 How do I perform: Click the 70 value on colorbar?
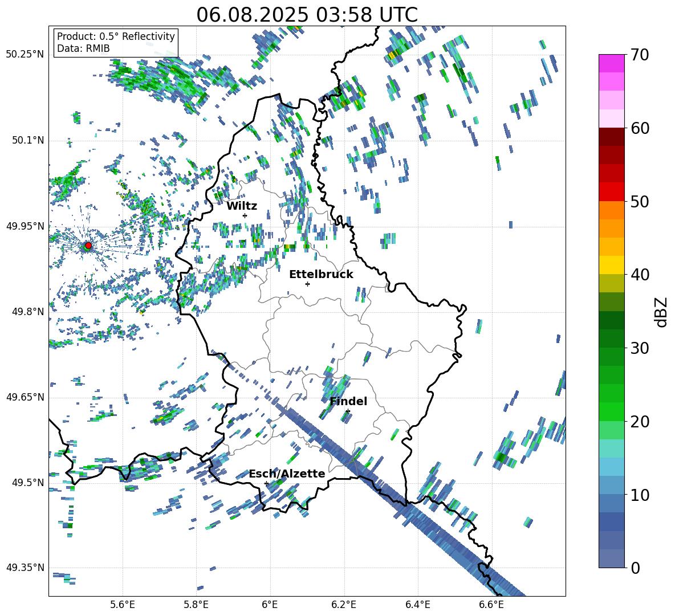(x=640, y=55)
